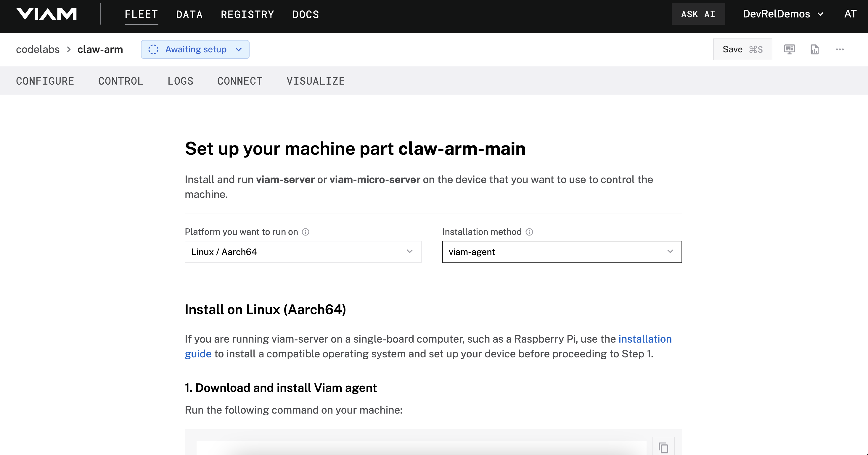Go to the DATA section
Screen dimensions: 868x455
pyautogui.click(x=189, y=14)
